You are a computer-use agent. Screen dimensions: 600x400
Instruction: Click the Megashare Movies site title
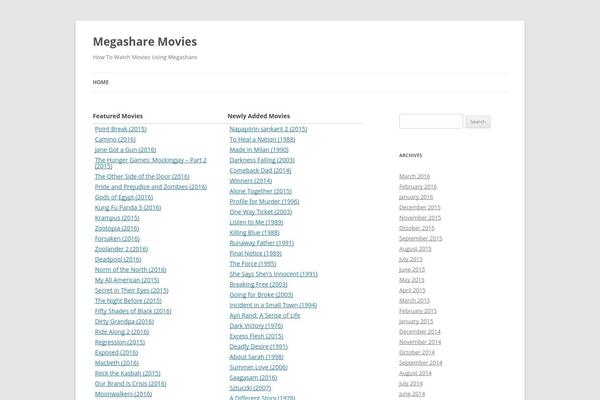[145, 41]
